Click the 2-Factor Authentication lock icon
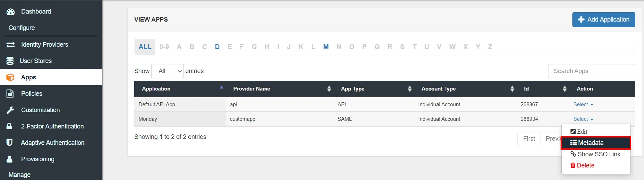 9,126
